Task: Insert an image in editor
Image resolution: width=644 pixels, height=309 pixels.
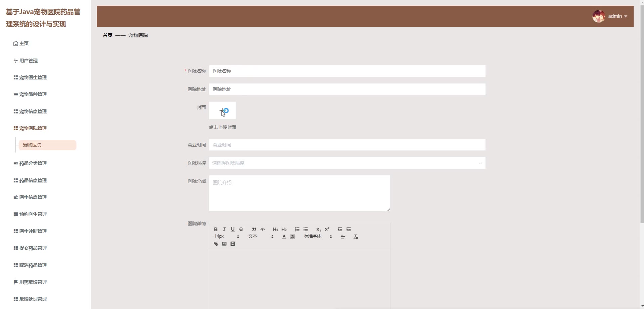Action: tap(224, 244)
